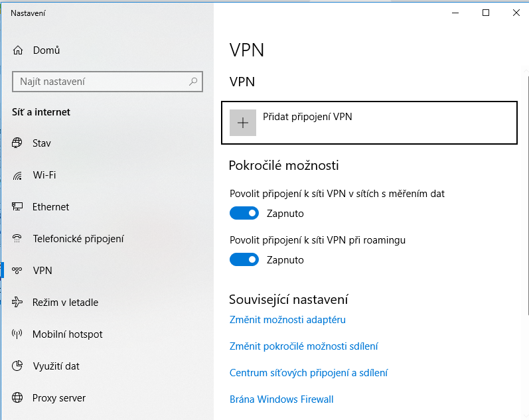Select VPN in the sidebar menu

pos(42,271)
